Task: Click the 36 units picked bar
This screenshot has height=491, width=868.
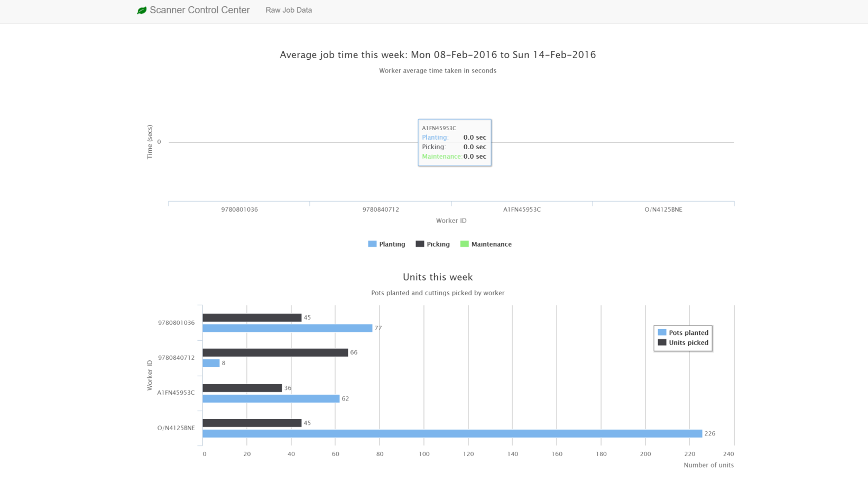Action: coord(242,388)
